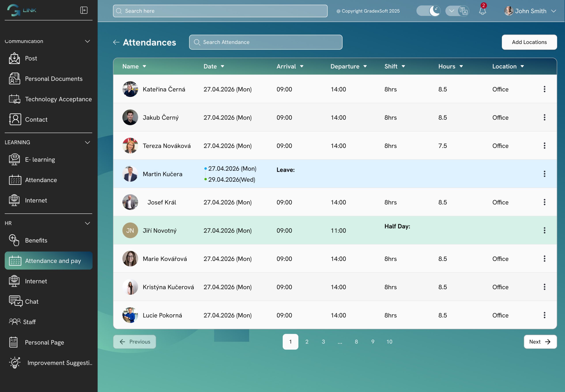
Task: Open the Name column sort dropdown
Action: click(144, 66)
